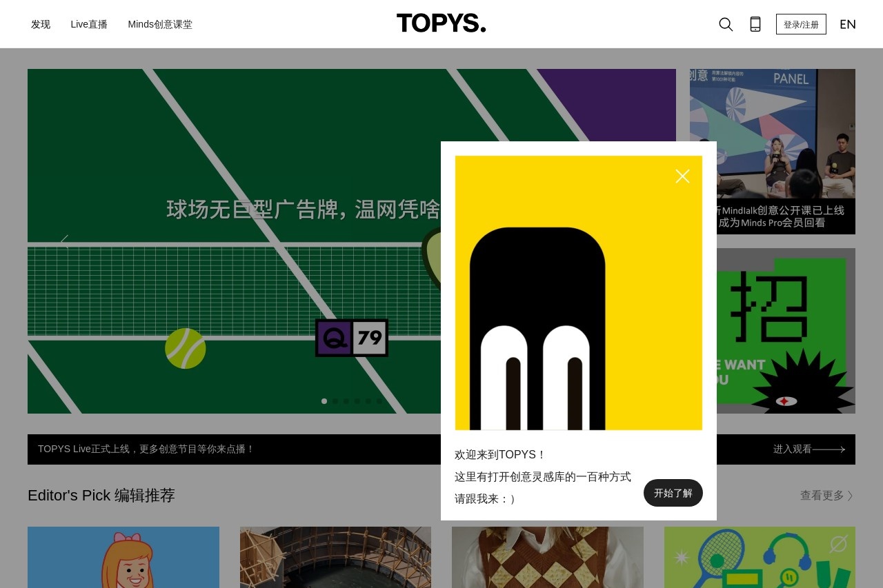883x588 pixels.
Task: Close the welcome popup with X
Action: [682, 176]
